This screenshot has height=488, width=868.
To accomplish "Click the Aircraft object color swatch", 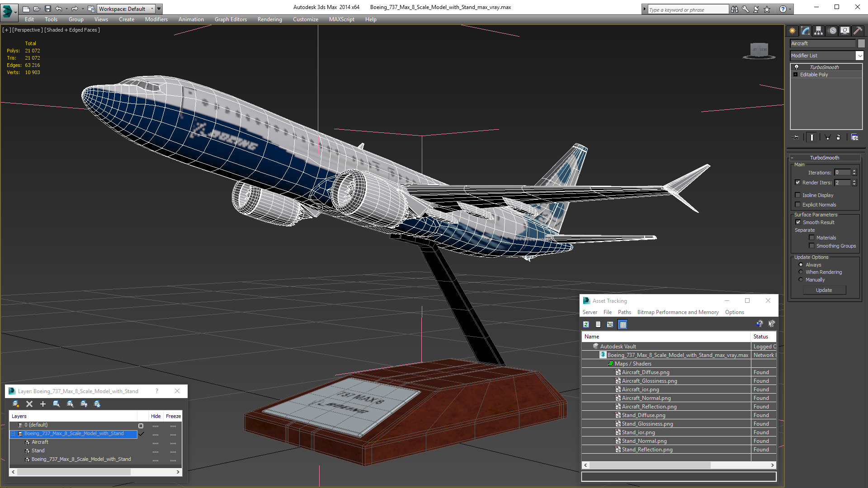I will [x=861, y=43].
